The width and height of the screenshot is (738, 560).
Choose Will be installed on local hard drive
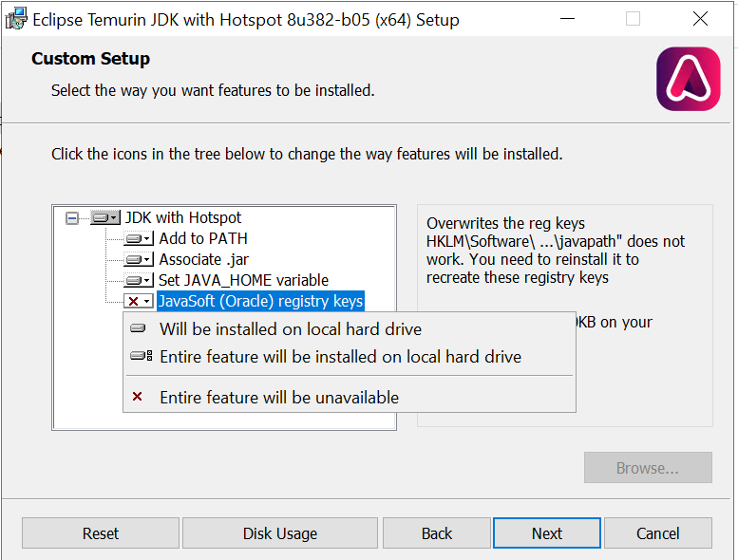(x=350, y=329)
